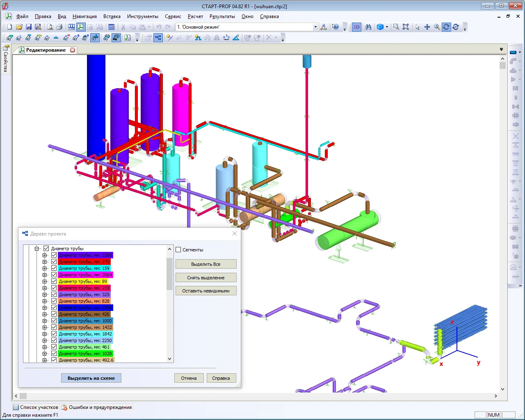Toggle the 3D view mode button
Viewport: 525px width, 420px height.
pyautogui.click(x=356, y=27)
